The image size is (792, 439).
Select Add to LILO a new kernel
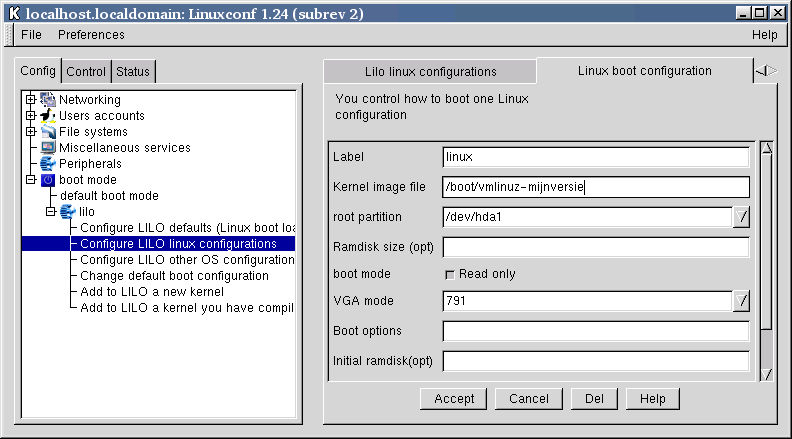click(x=152, y=292)
